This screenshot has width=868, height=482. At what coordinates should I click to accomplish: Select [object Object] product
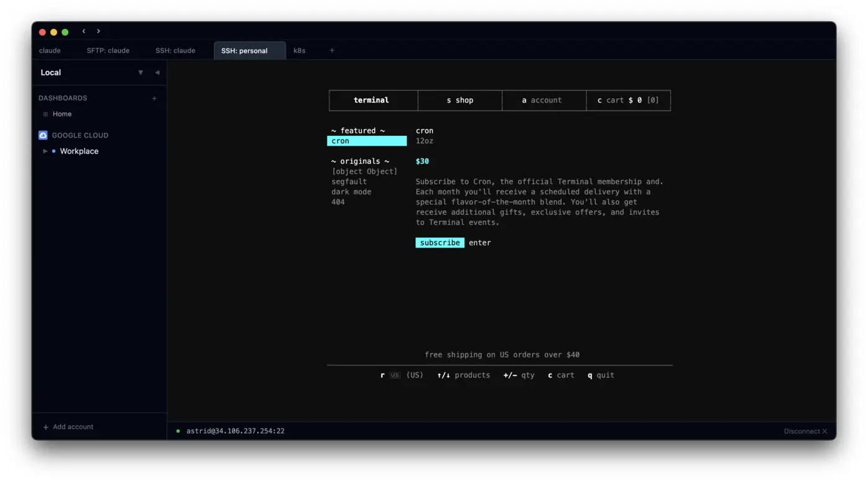click(365, 171)
